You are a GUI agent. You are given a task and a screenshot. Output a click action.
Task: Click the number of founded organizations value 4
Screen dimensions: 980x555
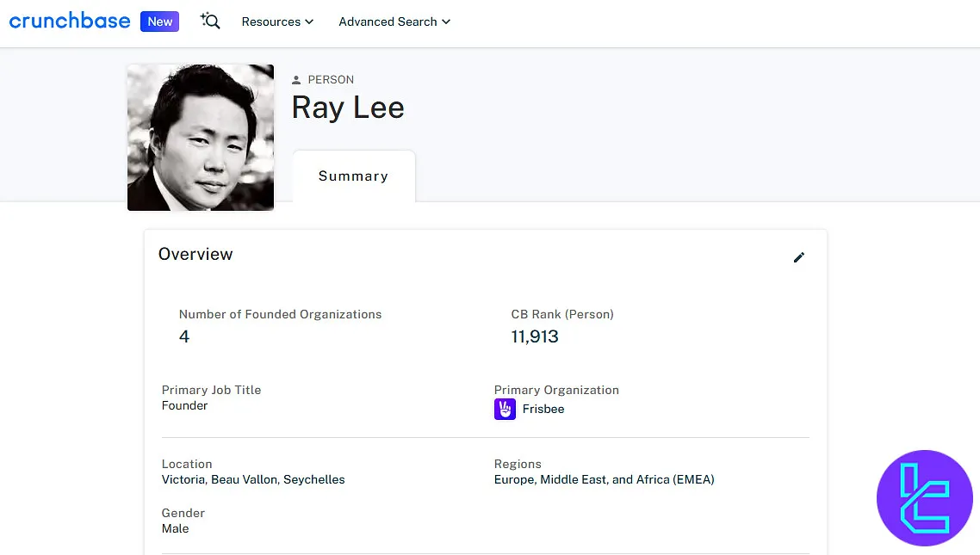pos(183,336)
